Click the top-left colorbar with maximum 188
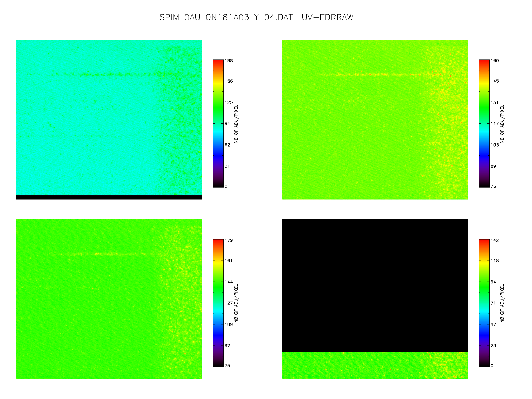This screenshot has height=399, width=532. [218, 123]
